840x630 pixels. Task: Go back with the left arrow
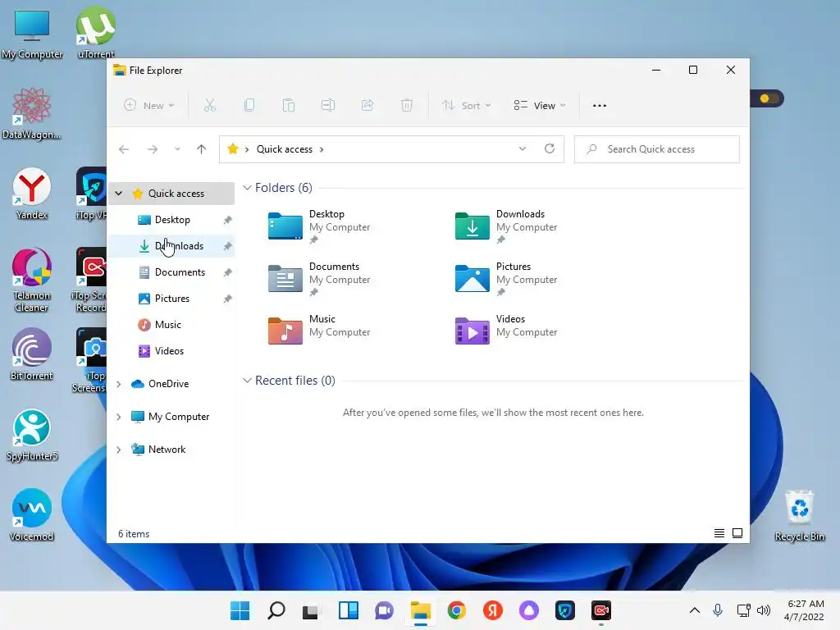click(124, 149)
